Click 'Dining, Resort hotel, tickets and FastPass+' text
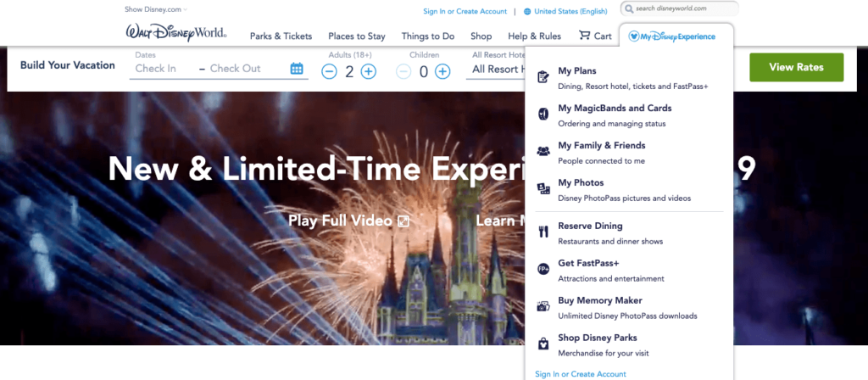 (632, 87)
